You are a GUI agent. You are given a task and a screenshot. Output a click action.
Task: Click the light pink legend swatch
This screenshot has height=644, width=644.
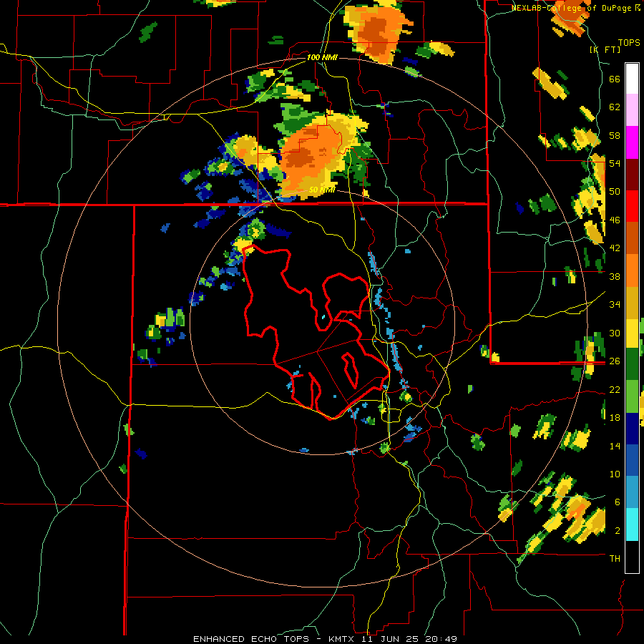pos(632,110)
